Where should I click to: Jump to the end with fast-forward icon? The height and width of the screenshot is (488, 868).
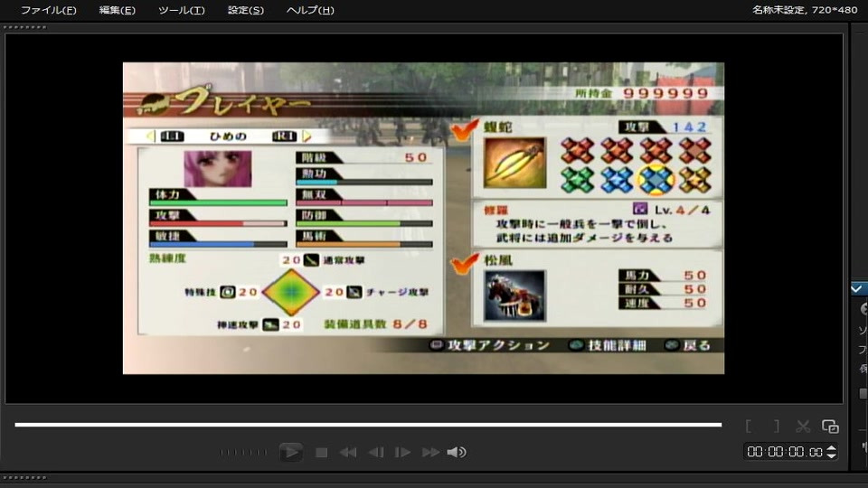(x=430, y=453)
